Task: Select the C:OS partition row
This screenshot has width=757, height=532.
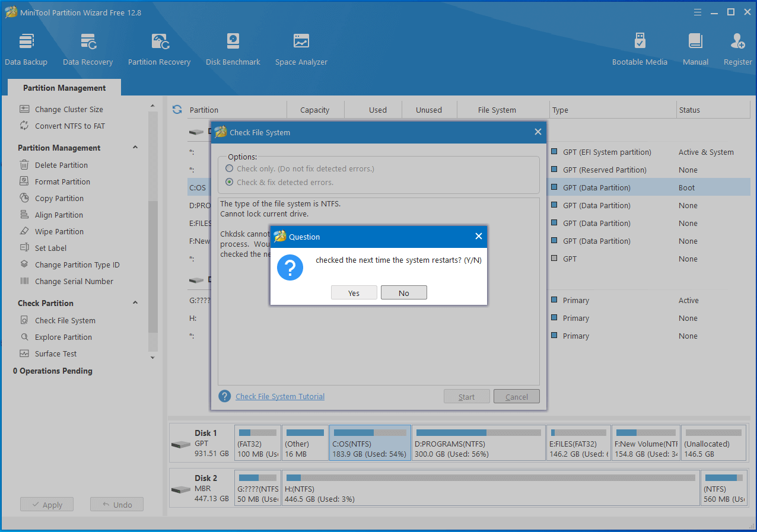Action: [x=469, y=187]
